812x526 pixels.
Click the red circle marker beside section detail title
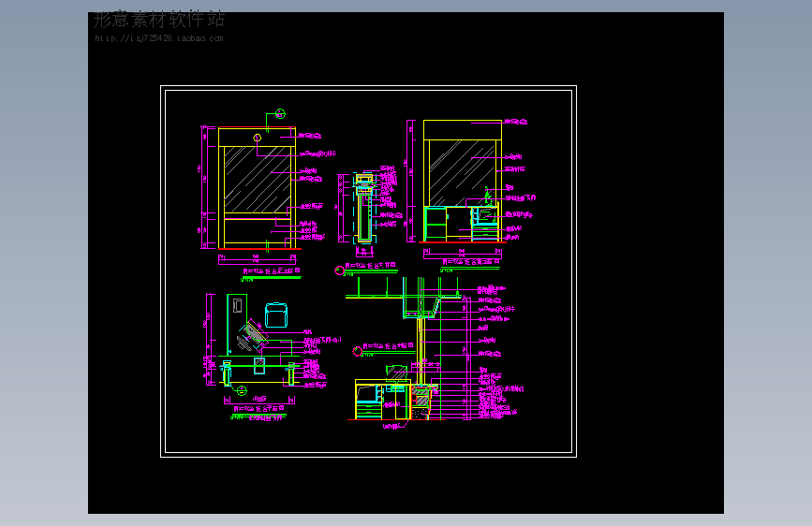tap(340, 270)
